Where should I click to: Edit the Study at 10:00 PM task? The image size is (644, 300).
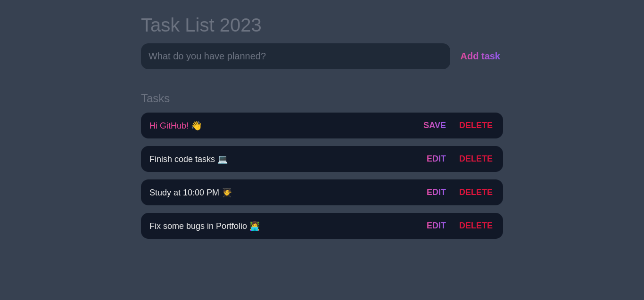coord(436,192)
